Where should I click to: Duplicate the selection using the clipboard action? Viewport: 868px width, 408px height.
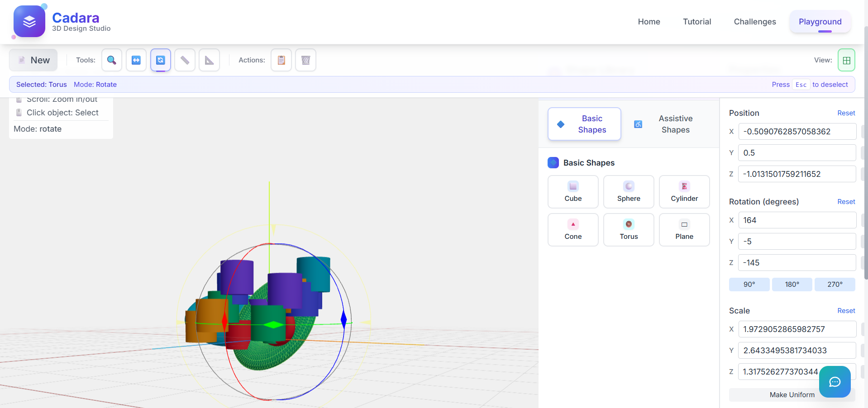point(281,60)
